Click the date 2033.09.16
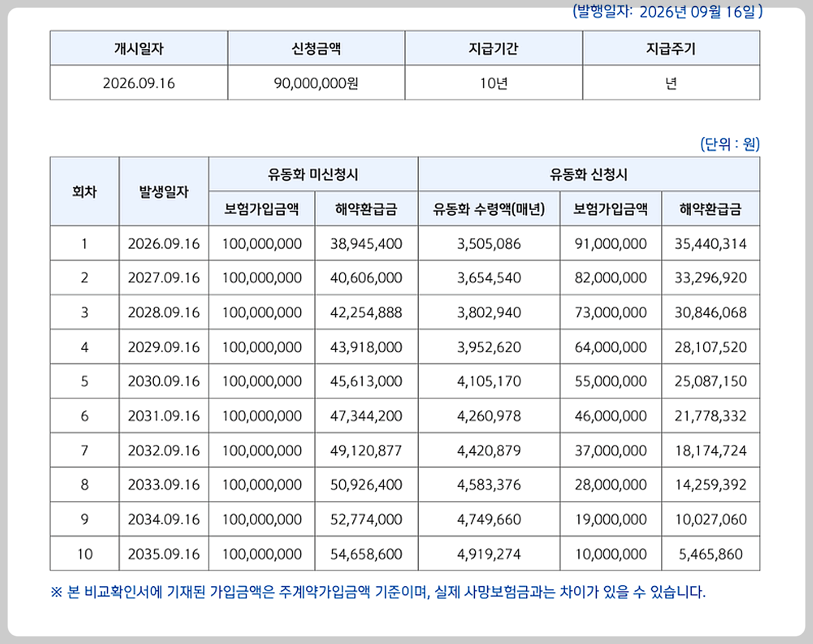This screenshot has width=813, height=644. point(164,484)
